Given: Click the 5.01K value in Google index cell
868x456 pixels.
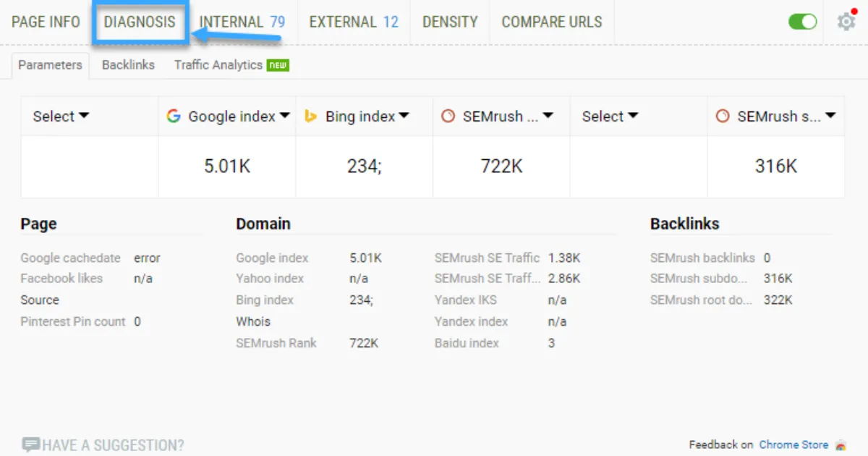Looking at the screenshot, I should pos(227,166).
